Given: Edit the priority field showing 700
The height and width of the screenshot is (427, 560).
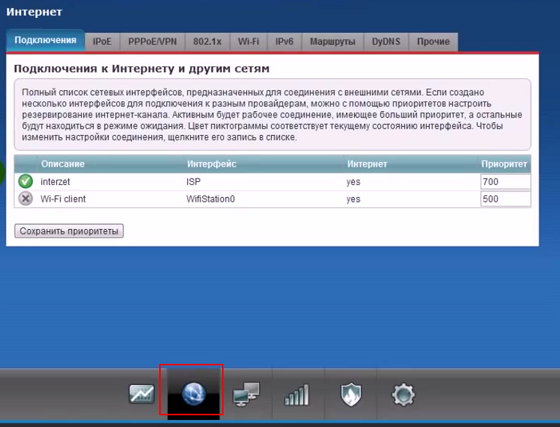Looking at the screenshot, I should pos(505,182).
